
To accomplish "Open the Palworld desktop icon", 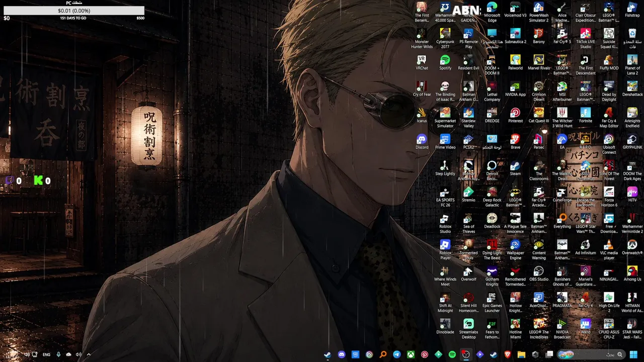I will pos(515,63).
